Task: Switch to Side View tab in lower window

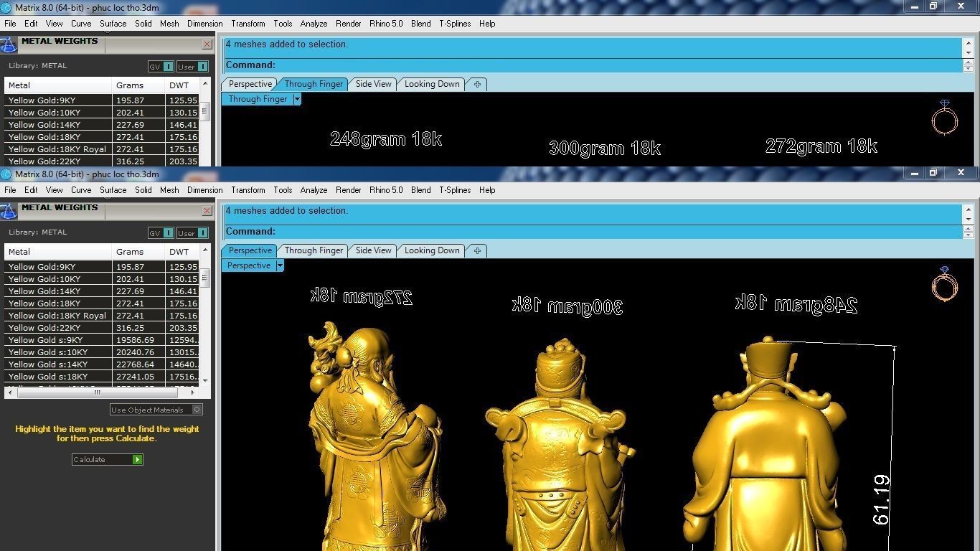Action: tap(374, 250)
